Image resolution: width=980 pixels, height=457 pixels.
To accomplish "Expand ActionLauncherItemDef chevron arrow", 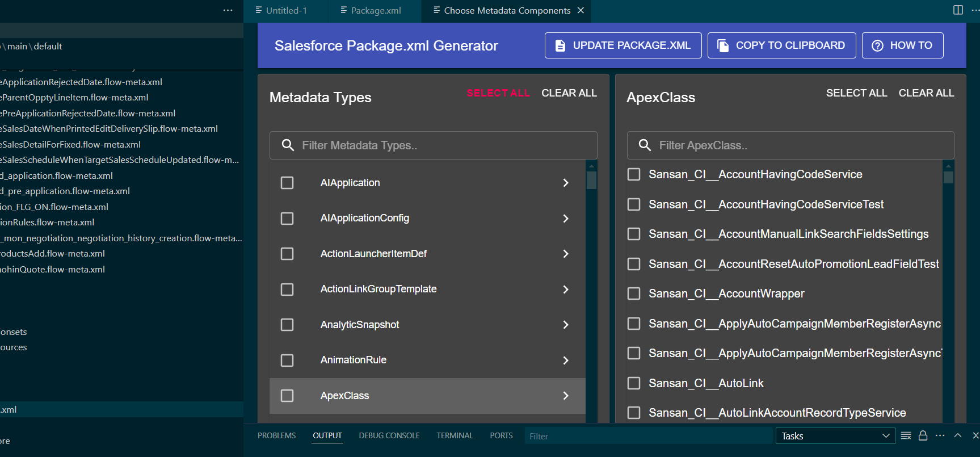I will (566, 254).
